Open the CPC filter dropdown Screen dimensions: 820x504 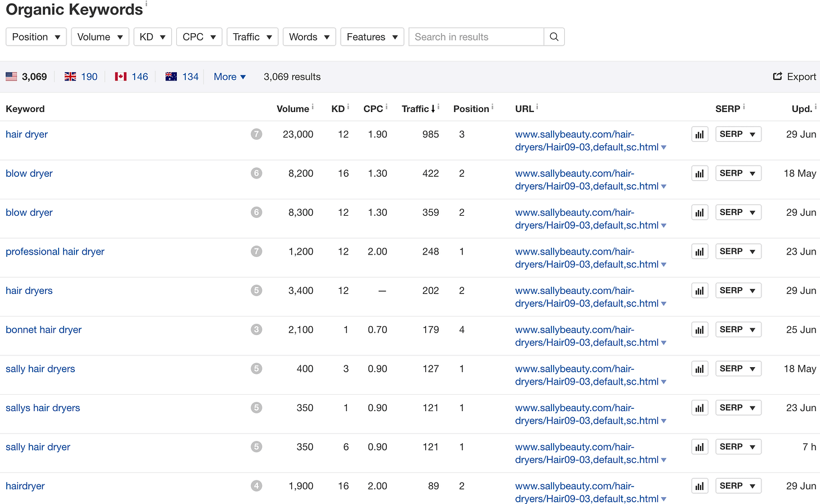199,37
